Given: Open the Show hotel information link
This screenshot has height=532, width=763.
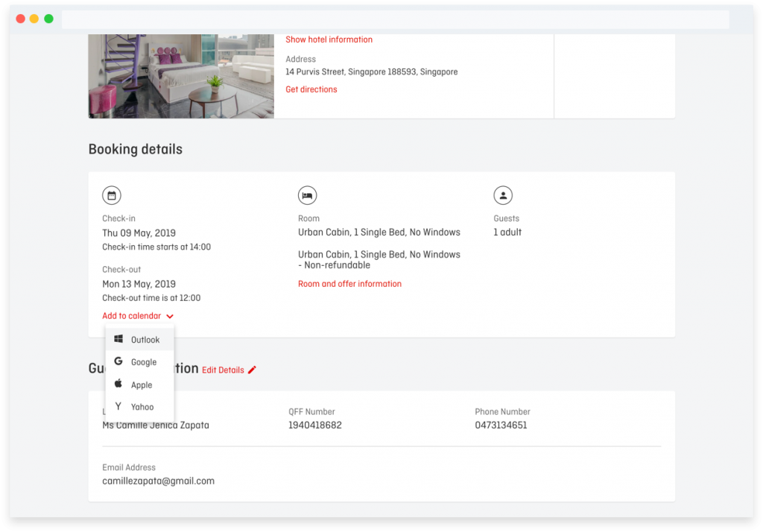Looking at the screenshot, I should [329, 39].
